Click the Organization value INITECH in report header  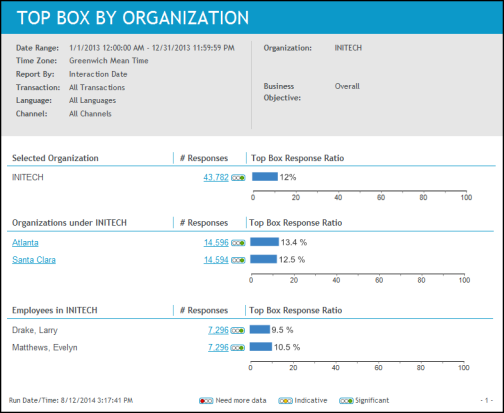point(348,48)
